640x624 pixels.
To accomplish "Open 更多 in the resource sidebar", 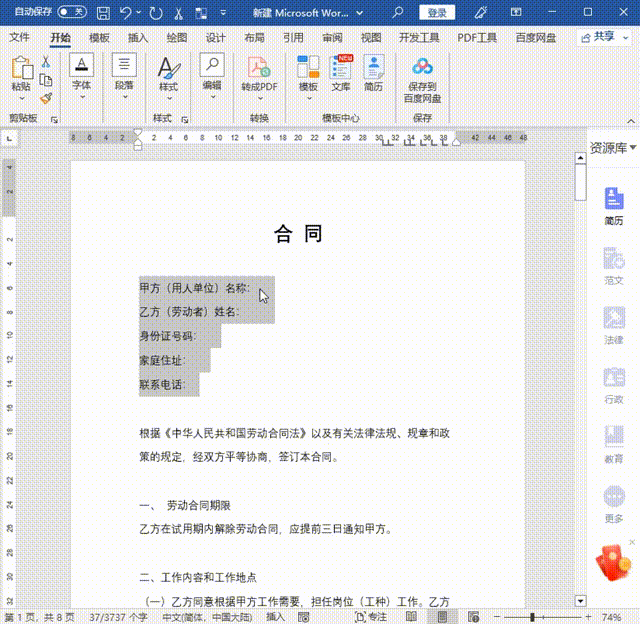I will (x=613, y=504).
